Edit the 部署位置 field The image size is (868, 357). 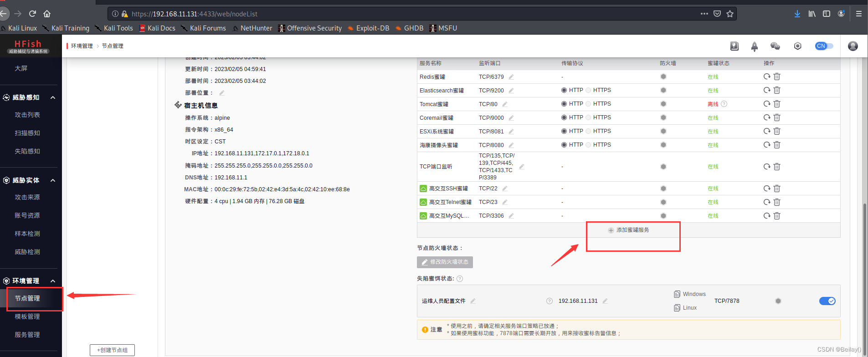pos(222,93)
